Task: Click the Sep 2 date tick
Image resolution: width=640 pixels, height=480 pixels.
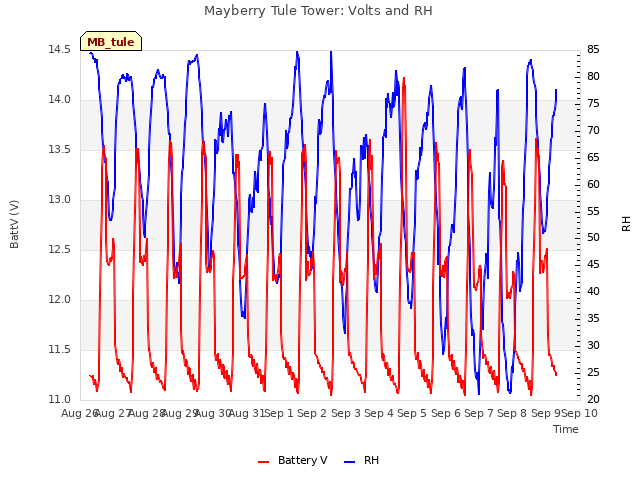Action: [312, 413]
